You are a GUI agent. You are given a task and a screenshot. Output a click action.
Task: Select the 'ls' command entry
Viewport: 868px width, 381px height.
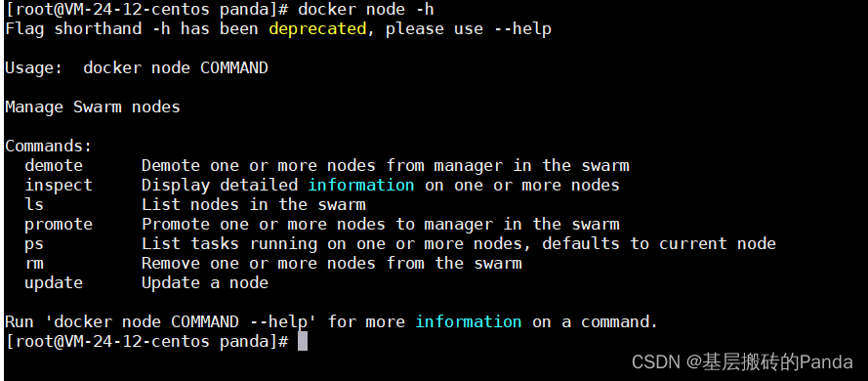point(34,204)
